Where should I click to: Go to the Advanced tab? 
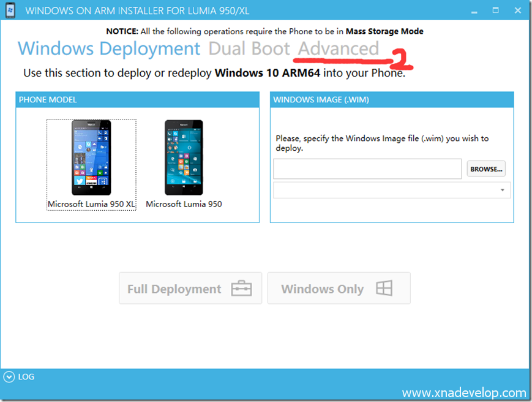[339, 48]
